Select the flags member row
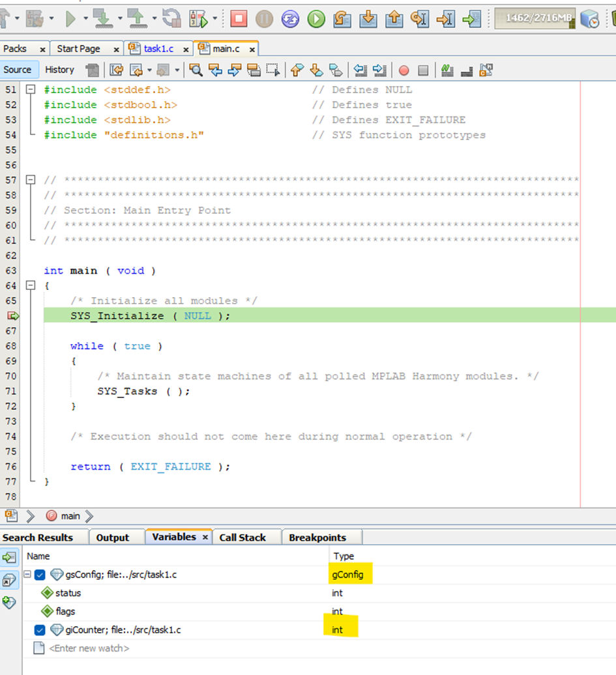Screen dimensions: 616x675 point(319,611)
